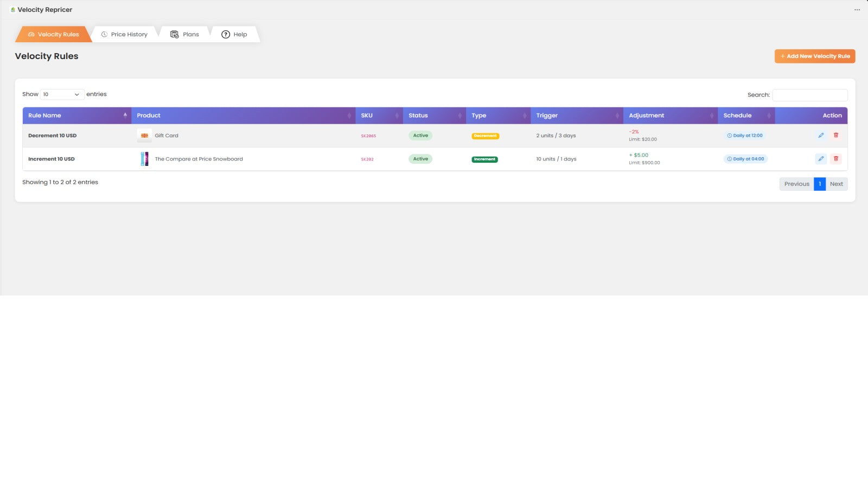Click the 10 units / 1 days trigger
The width and height of the screenshot is (868, 488).
pyautogui.click(x=556, y=159)
